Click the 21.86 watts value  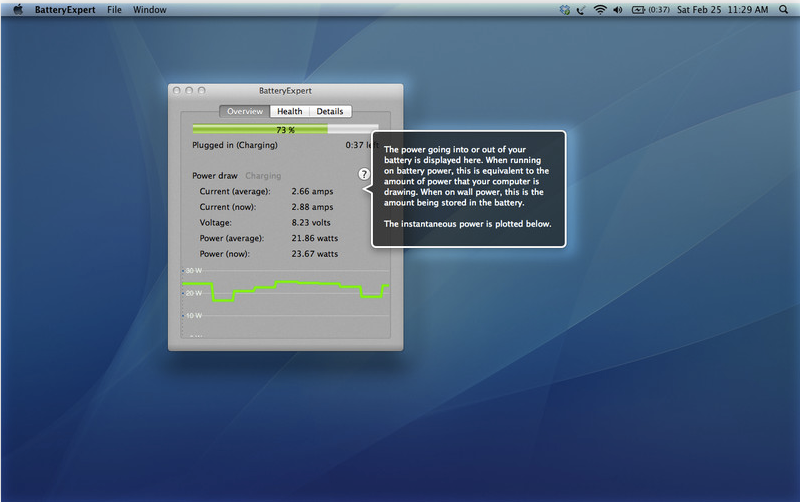tap(314, 238)
